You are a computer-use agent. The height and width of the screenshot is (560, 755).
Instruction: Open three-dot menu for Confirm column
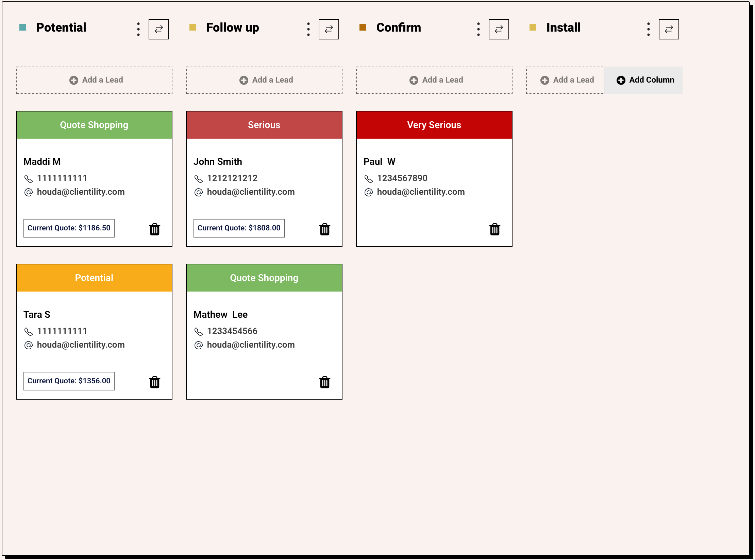(479, 29)
